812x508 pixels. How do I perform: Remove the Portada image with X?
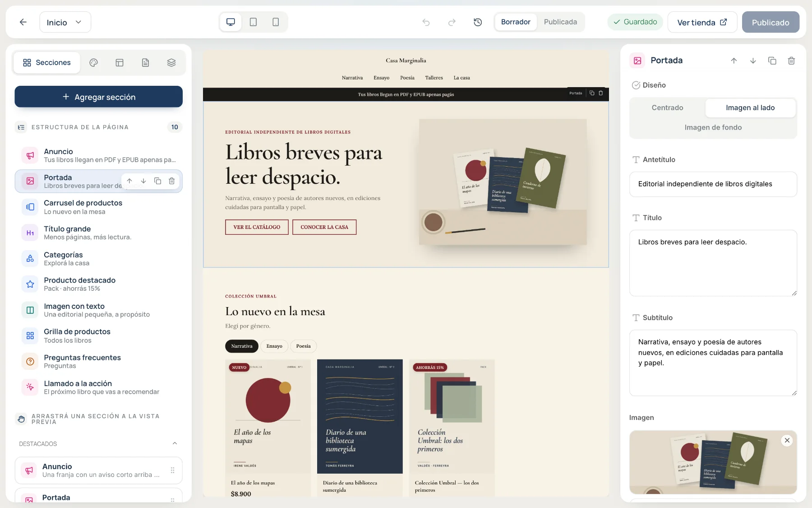point(787,440)
